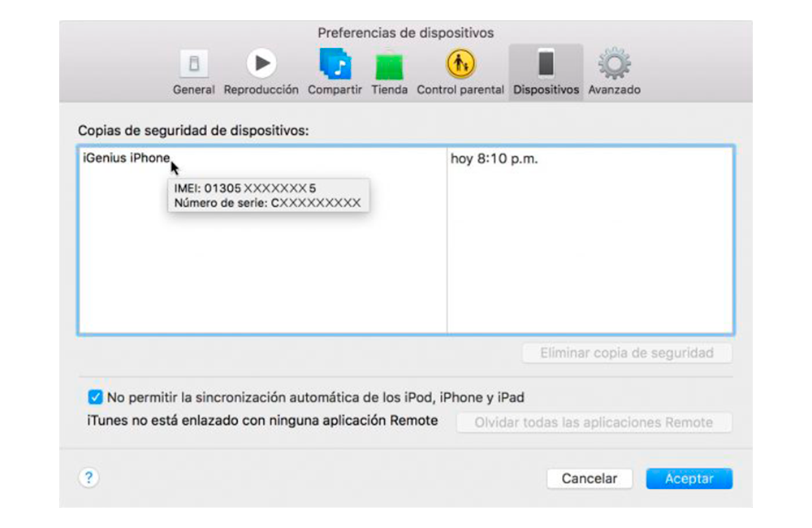Image resolution: width=812 pixels, height=528 pixels.
Task: Click the Cancelar button
Action: (590, 478)
